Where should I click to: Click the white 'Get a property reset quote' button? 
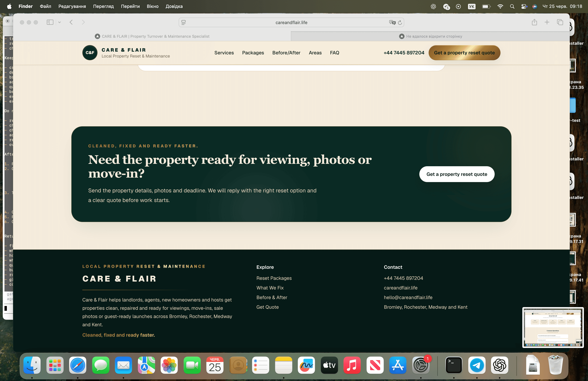click(457, 174)
